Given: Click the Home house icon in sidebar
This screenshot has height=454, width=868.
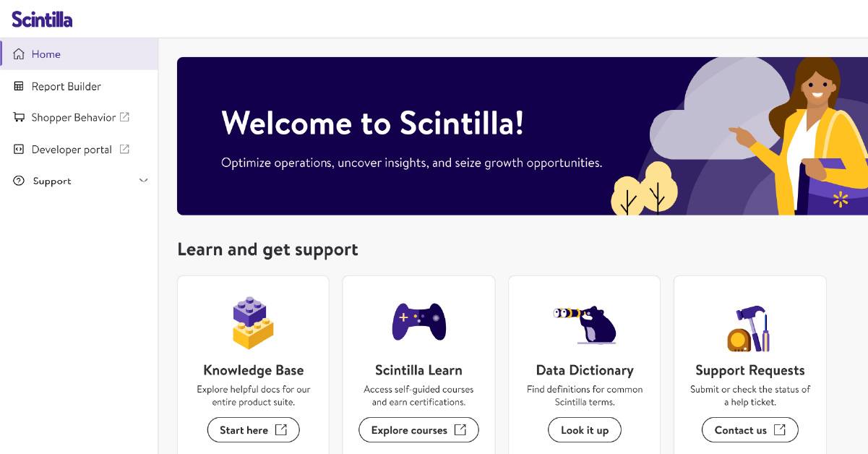Looking at the screenshot, I should pos(19,54).
